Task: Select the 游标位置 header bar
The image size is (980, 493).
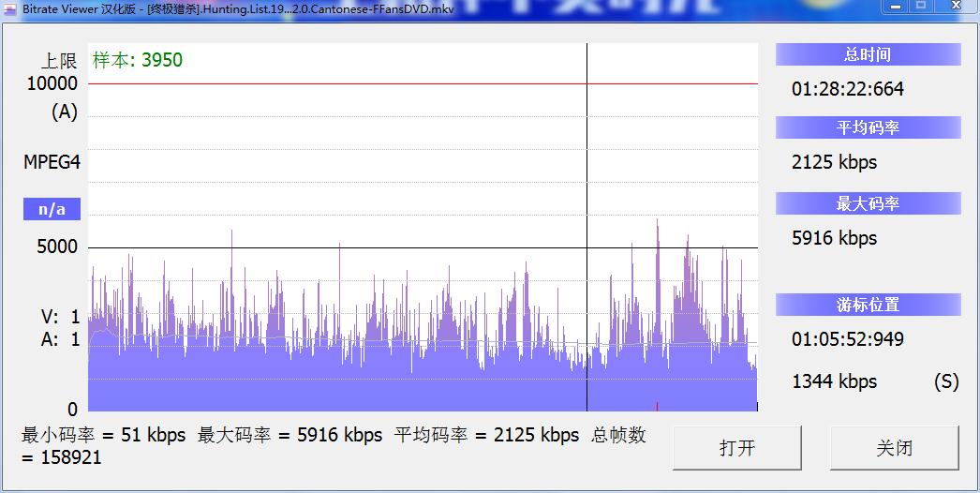Action: pos(868,305)
